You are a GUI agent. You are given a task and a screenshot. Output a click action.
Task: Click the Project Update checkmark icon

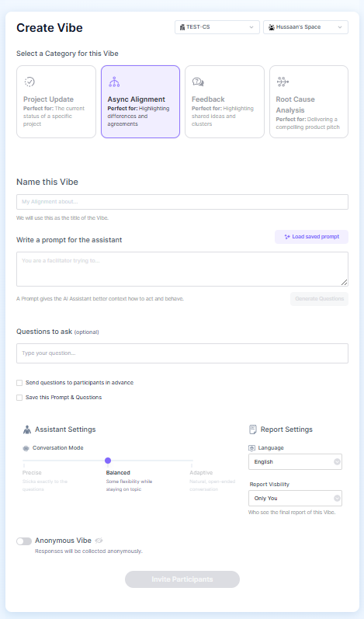click(x=29, y=82)
